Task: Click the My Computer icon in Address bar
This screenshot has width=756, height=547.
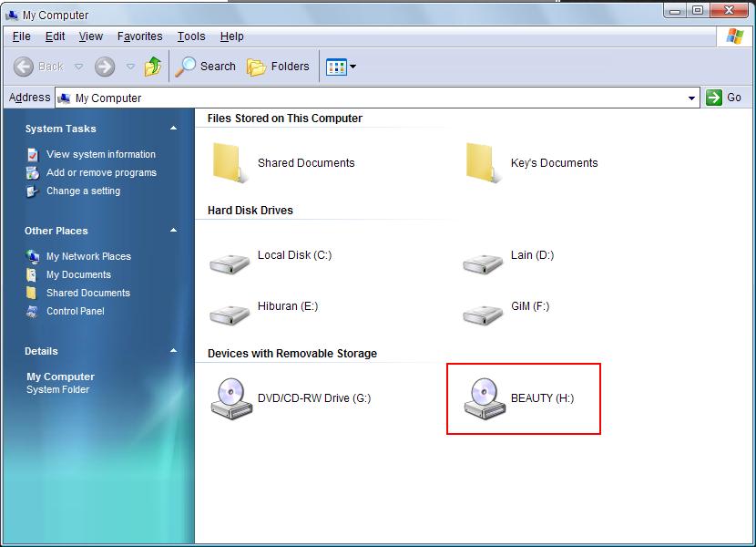Action: 64,98
